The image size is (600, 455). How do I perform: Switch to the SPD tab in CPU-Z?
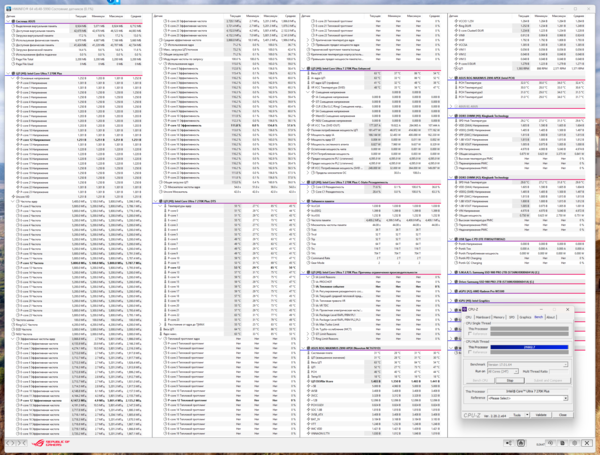512,317
